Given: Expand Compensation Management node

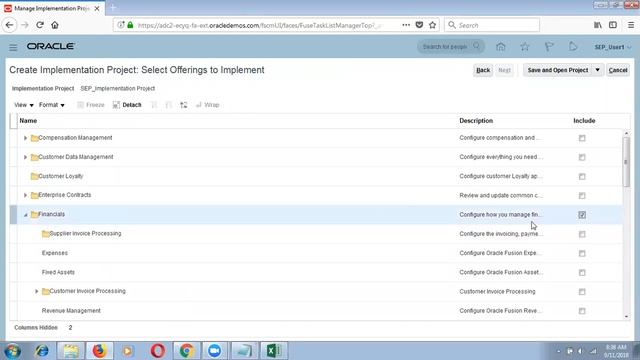Looking at the screenshot, I should 25,138.
